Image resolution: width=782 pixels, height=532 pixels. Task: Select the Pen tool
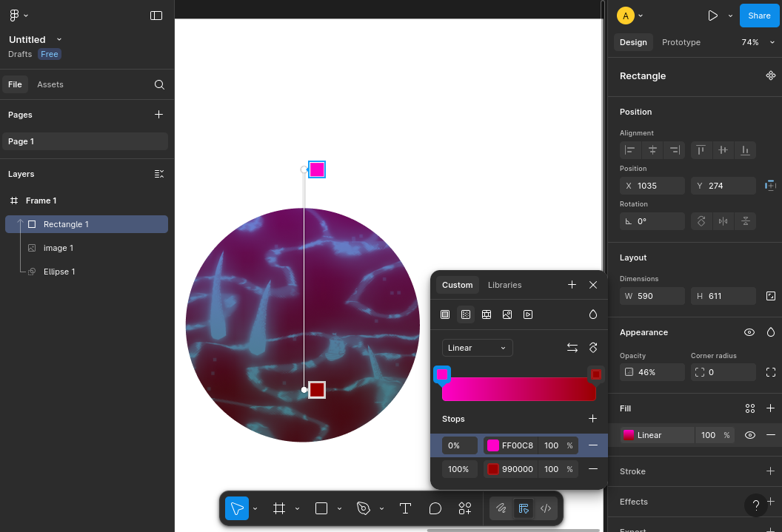pos(363,508)
